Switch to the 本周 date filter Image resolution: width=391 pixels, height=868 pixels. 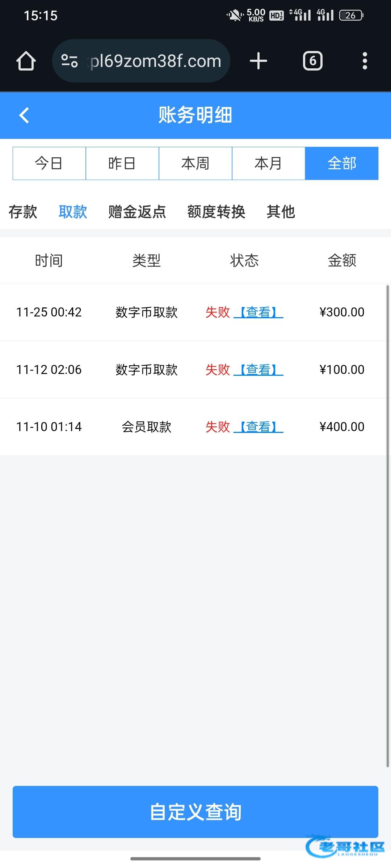click(x=195, y=163)
